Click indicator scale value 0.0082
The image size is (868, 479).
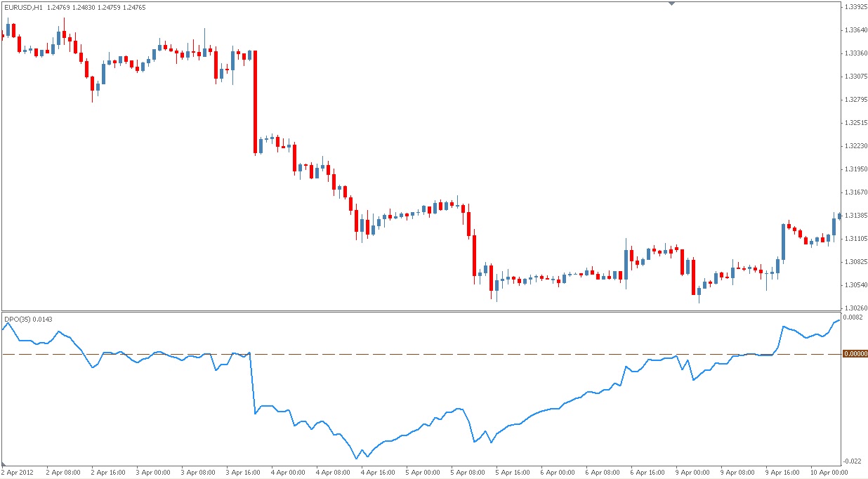click(853, 317)
